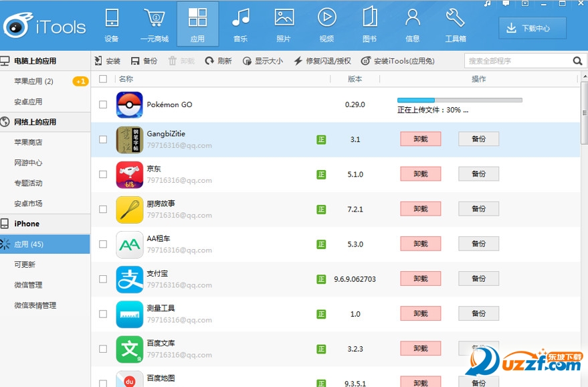Open 安卓市场 in sidebar
Image resolution: width=588 pixels, height=387 pixels.
28,204
